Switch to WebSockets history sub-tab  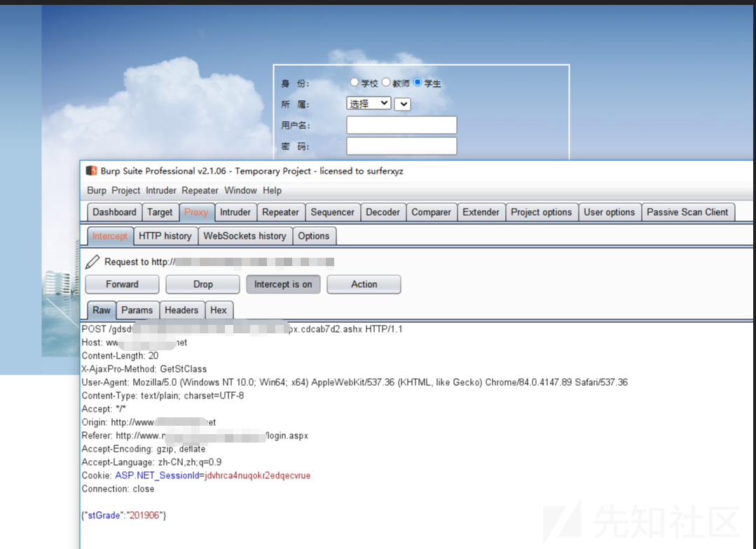(x=245, y=236)
